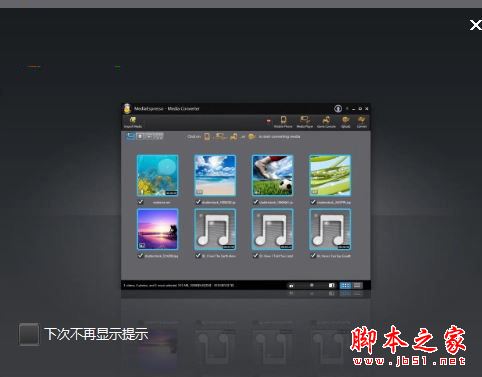Viewport: 482px width, 377px height.
Task: Switch to list view in status bar
Action: [357, 285]
